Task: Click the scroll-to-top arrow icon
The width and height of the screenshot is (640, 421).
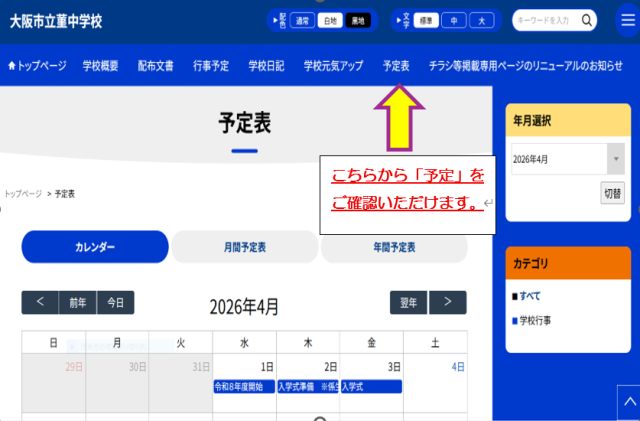Action: click(x=627, y=401)
